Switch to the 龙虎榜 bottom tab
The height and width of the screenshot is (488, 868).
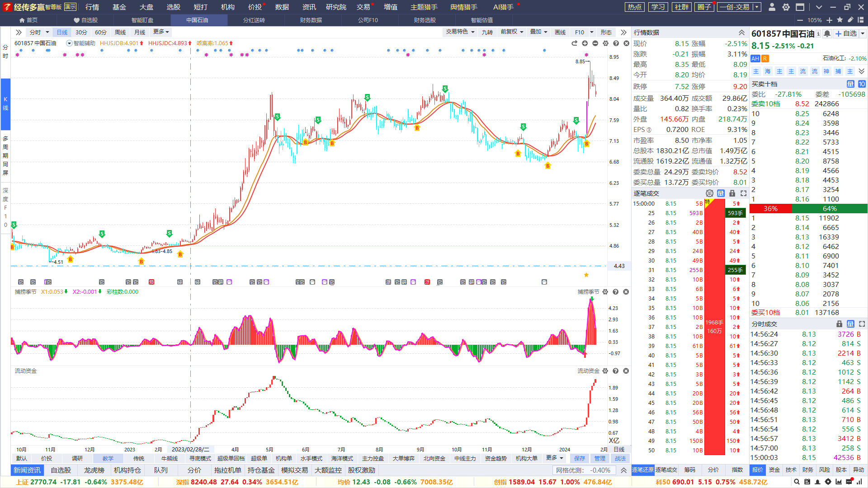tap(94, 470)
